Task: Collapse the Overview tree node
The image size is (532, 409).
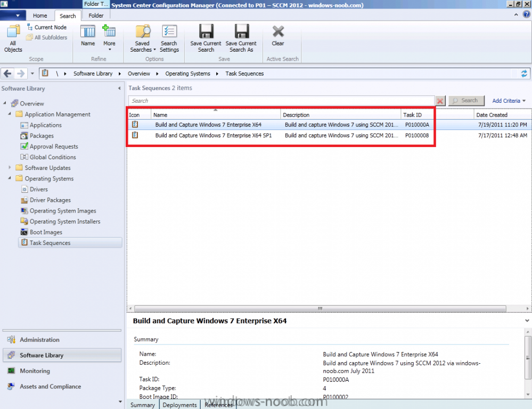Action: click(4, 103)
